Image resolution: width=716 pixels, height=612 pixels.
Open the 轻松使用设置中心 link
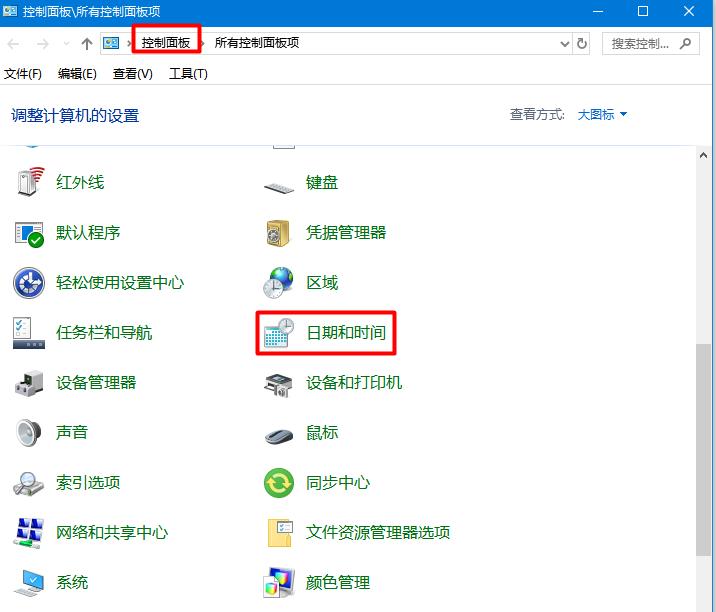click(119, 283)
